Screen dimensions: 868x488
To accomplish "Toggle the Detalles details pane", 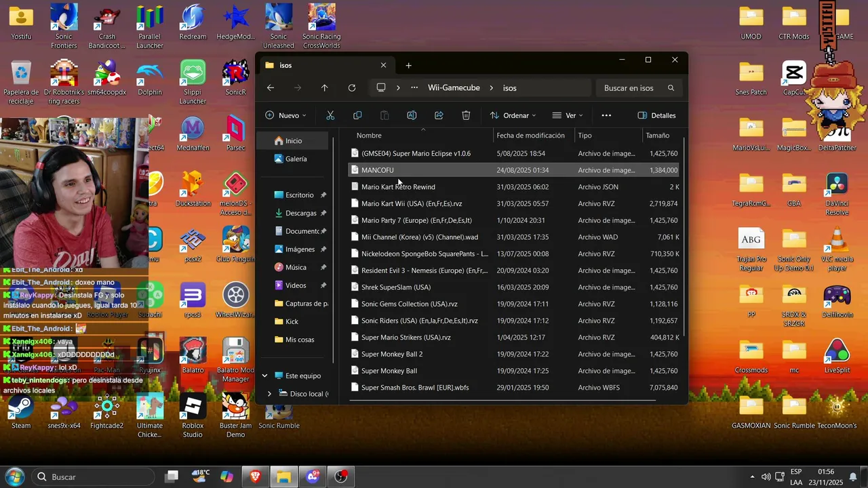I will pos(657,115).
